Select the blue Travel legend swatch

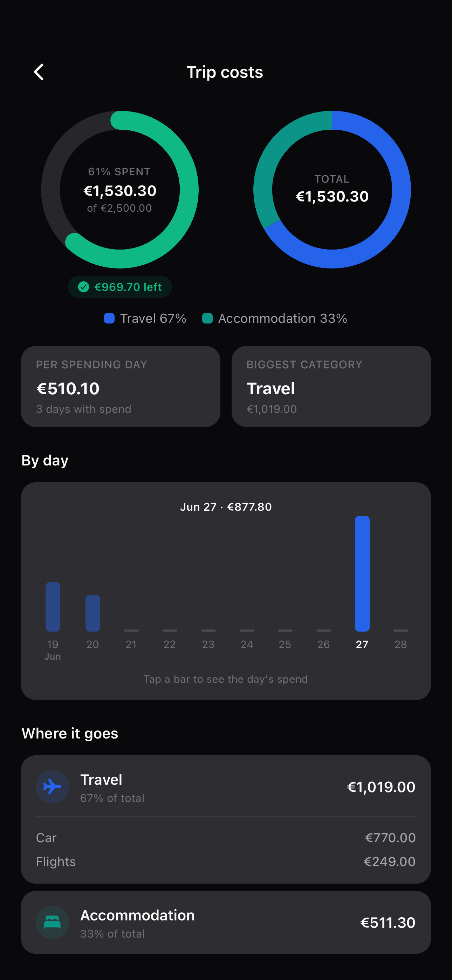coord(109,318)
